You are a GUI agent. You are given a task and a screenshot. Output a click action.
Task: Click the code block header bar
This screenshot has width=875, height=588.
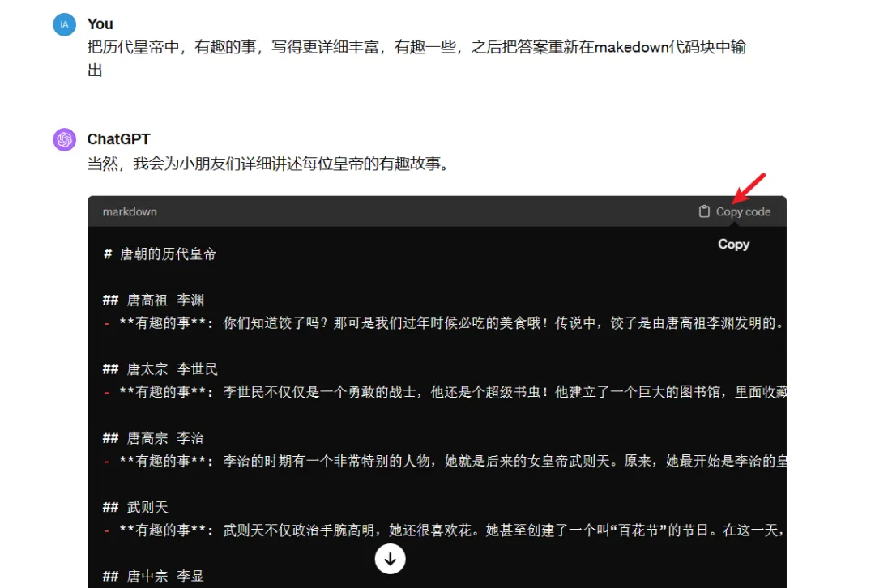point(405,211)
